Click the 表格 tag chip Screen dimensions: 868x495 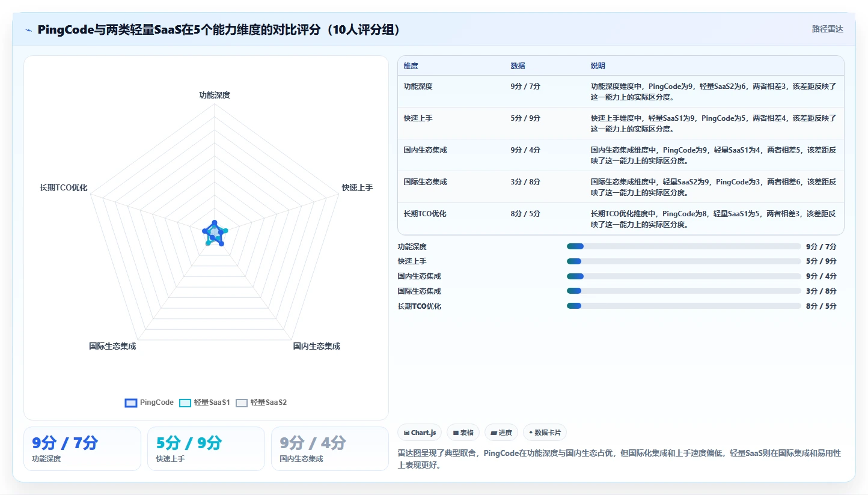pyautogui.click(x=463, y=433)
